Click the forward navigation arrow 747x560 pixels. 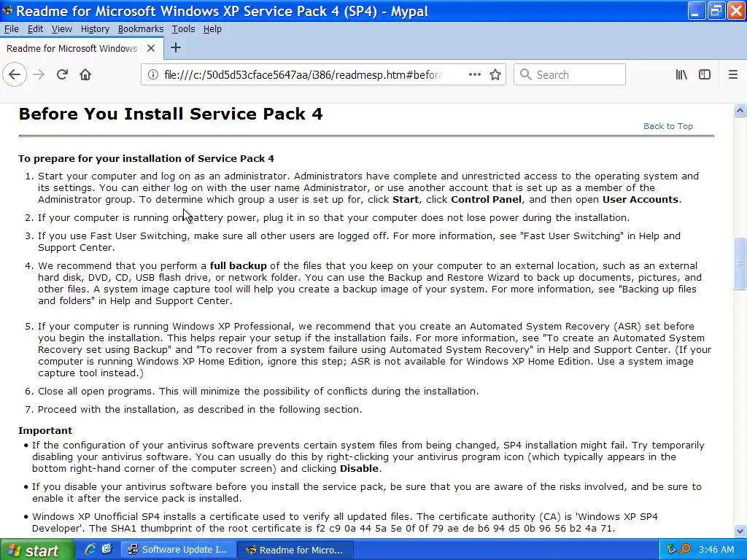(39, 75)
